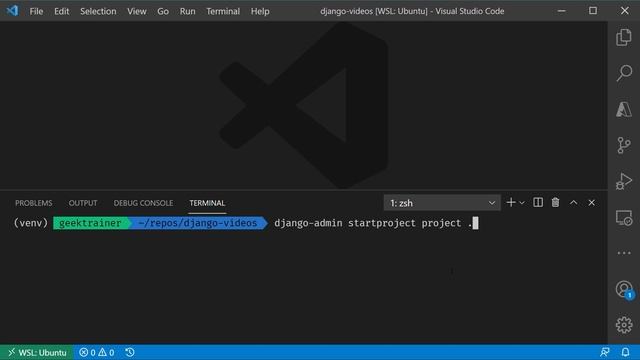Switch to the PROBLEMS tab
The width and height of the screenshot is (640, 360).
[x=33, y=203]
